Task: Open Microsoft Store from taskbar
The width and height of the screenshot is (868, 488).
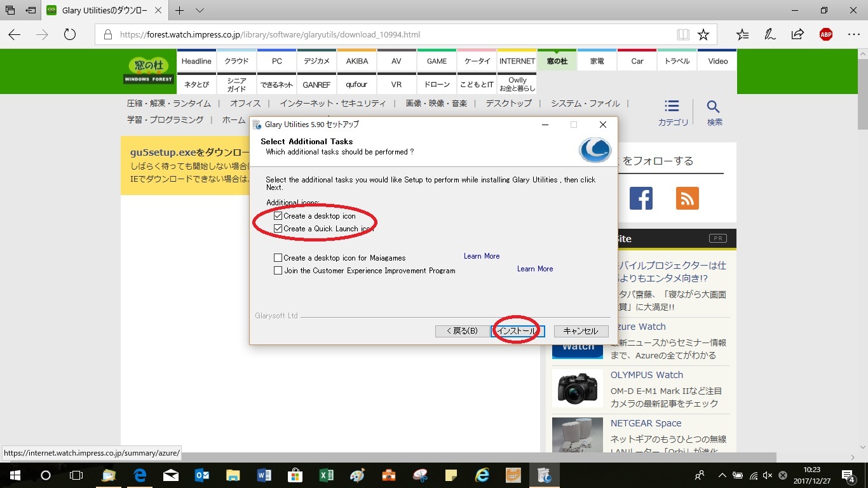Action: (x=295, y=475)
